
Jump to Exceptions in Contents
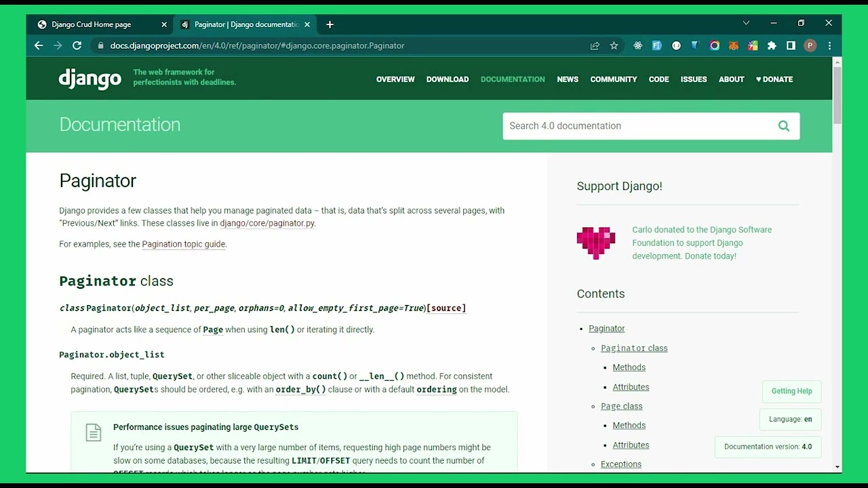(x=621, y=464)
